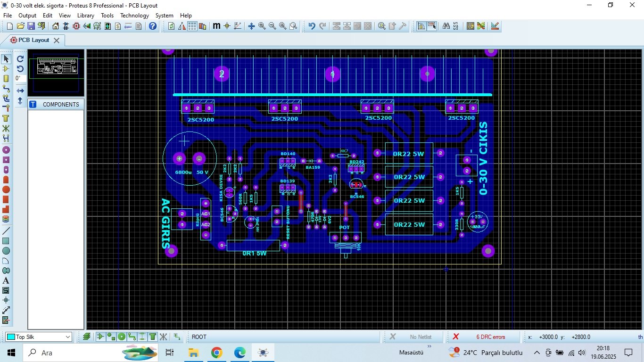644x362 pixels.
Task: Open the Technology menu
Action: click(x=134, y=16)
